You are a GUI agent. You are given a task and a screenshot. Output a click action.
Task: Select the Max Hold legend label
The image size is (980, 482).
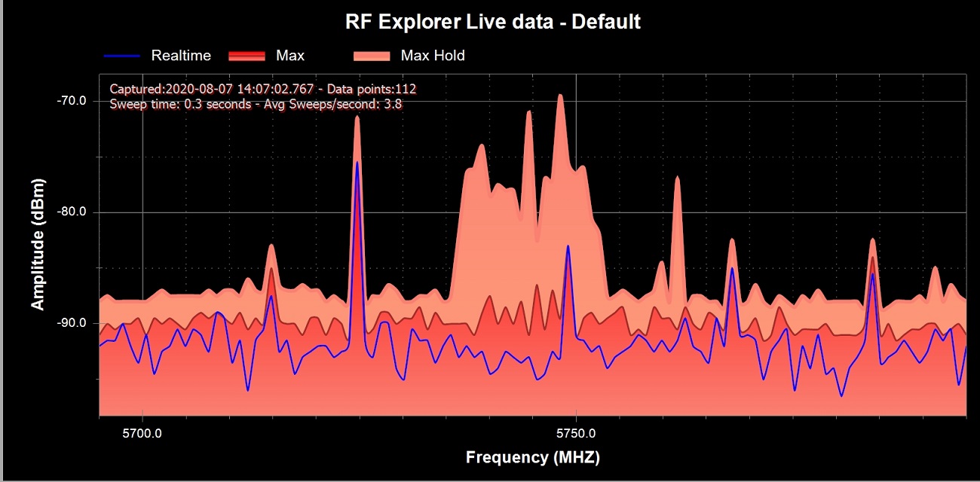[x=433, y=56]
